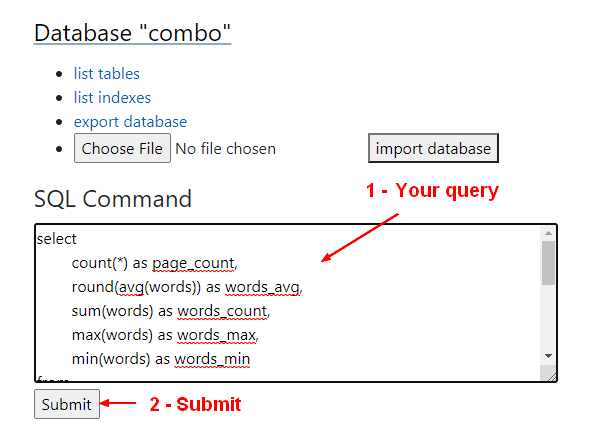Click the "SQL Command" heading
Screen dimensions: 602x437
113,198
